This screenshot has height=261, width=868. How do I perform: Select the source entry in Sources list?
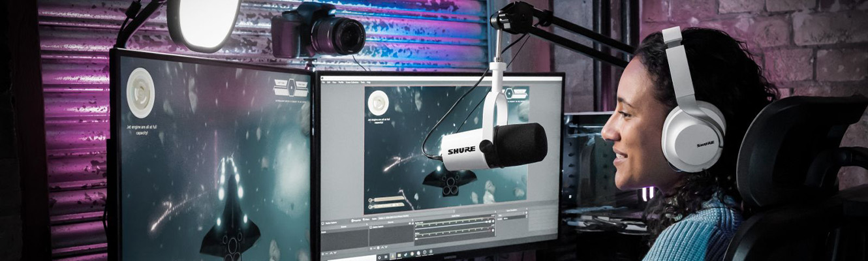[392, 226]
